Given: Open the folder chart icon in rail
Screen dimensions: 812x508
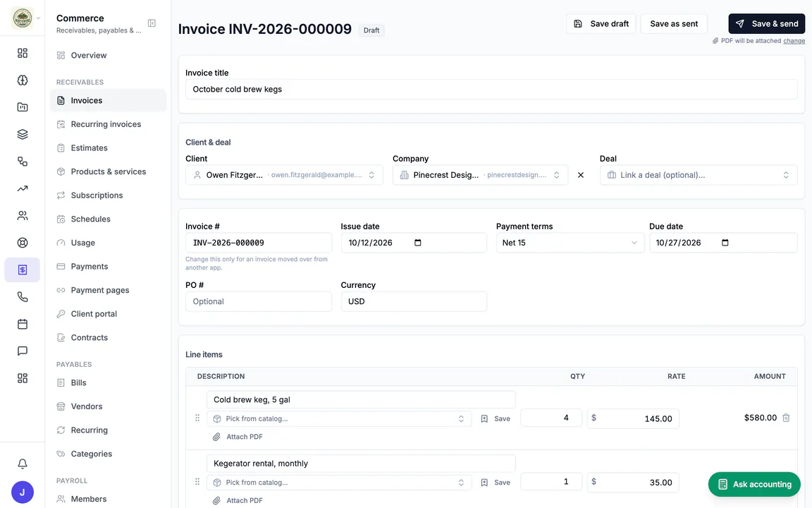Looking at the screenshot, I should pos(23,107).
